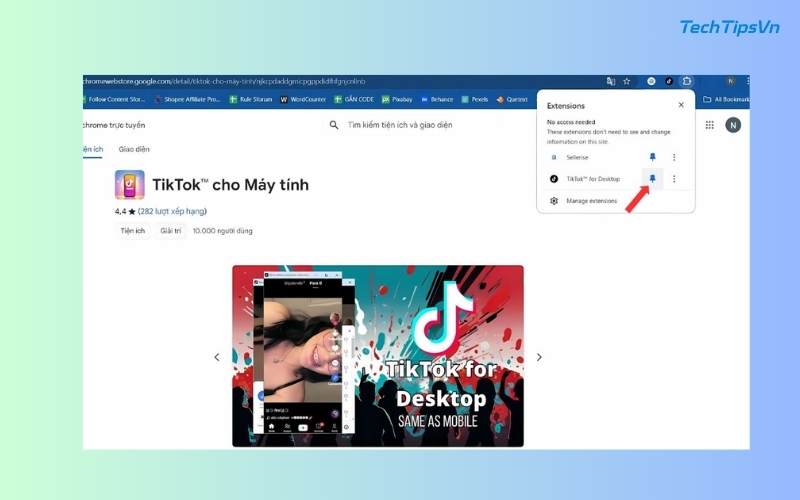Click the chrome trực tuyến store title
The image size is (800, 500).
[x=114, y=125]
